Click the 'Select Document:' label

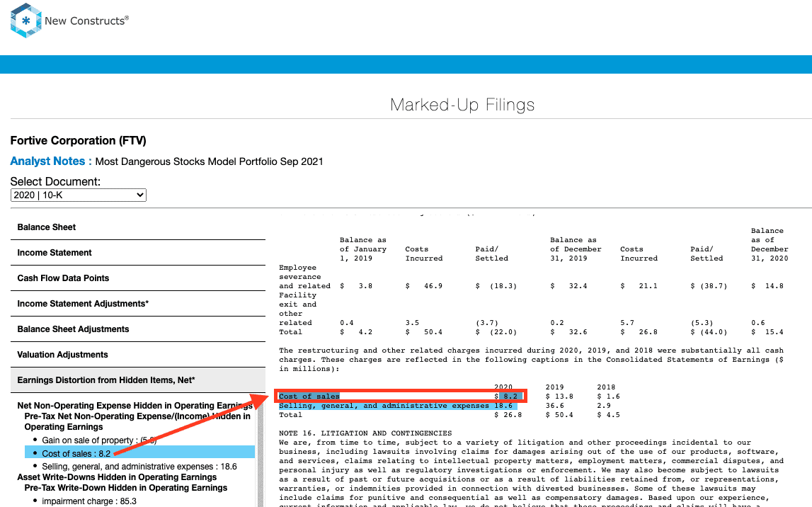pos(55,182)
